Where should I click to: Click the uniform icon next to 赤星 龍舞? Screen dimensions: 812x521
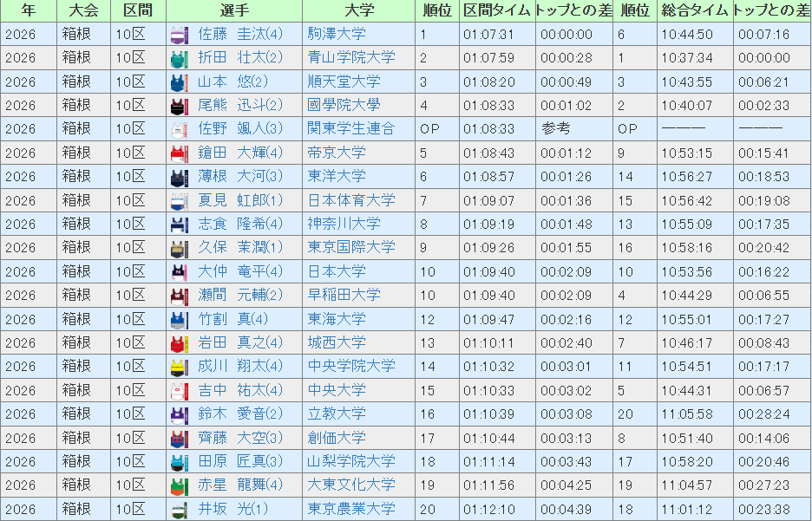(x=179, y=485)
